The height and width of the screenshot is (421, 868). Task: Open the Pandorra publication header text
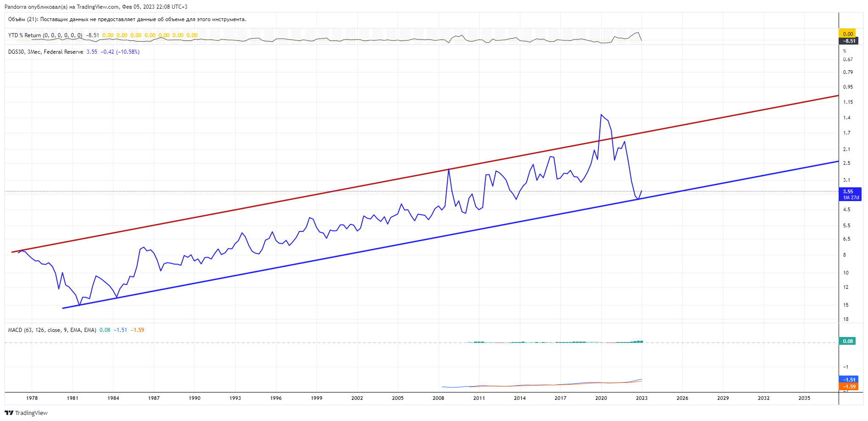coord(96,7)
